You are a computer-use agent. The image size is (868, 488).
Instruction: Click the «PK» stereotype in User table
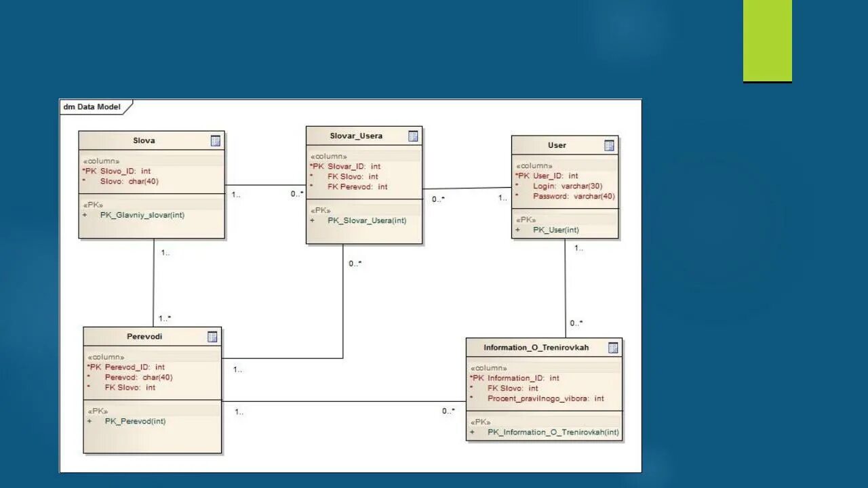(526, 220)
